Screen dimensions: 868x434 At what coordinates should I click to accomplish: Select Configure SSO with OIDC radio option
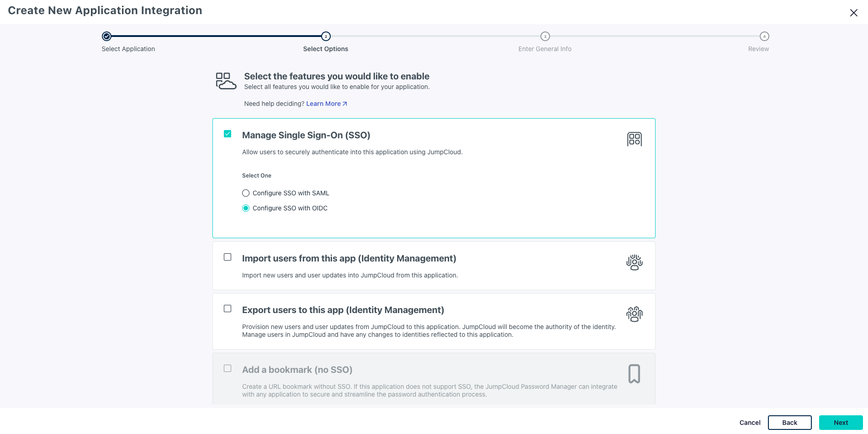click(246, 208)
